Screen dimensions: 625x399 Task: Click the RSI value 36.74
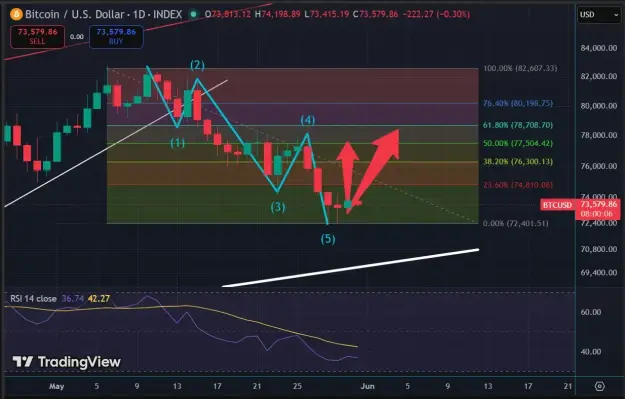click(x=73, y=299)
